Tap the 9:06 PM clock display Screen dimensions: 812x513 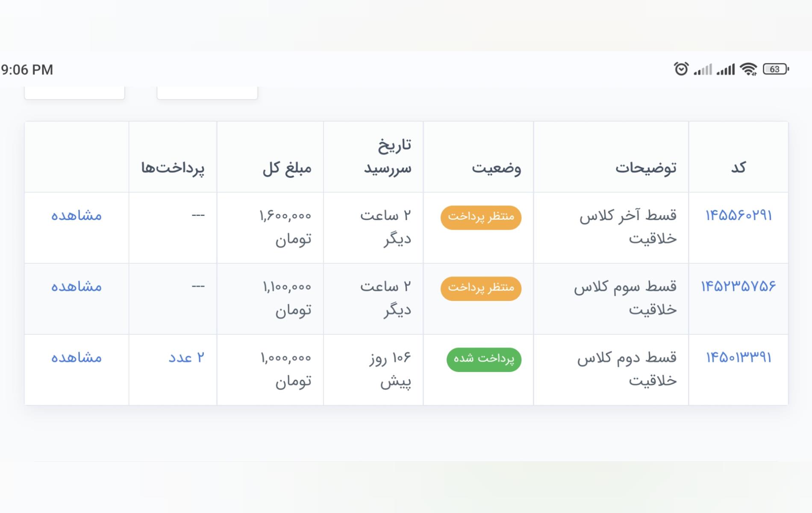(x=27, y=70)
